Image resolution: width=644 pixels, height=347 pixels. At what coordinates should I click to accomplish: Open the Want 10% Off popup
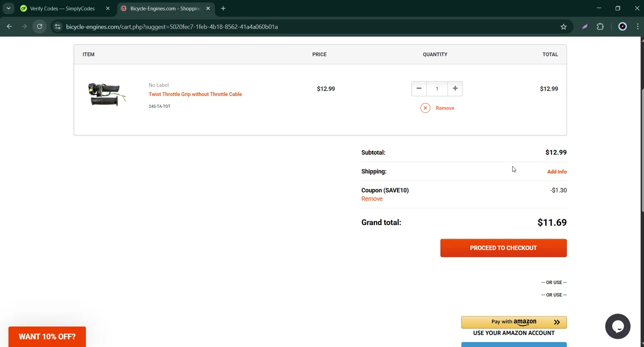pyautogui.click(x=47, y=337)
